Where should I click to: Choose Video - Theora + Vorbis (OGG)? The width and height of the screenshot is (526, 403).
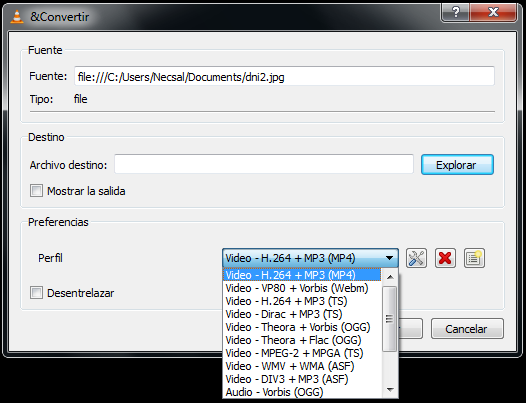302,327
